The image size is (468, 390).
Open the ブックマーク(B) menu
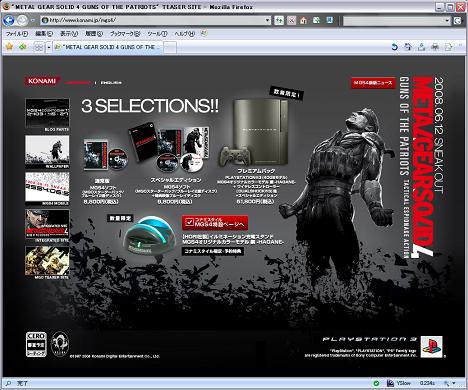[125, 34]
